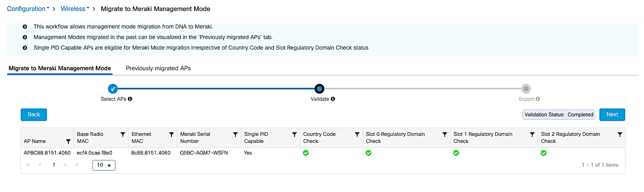This screenshot has height=192, width=644.
Task: Select Migrate to Meraki Management Mode tab
Action: (x=60, y=68)
